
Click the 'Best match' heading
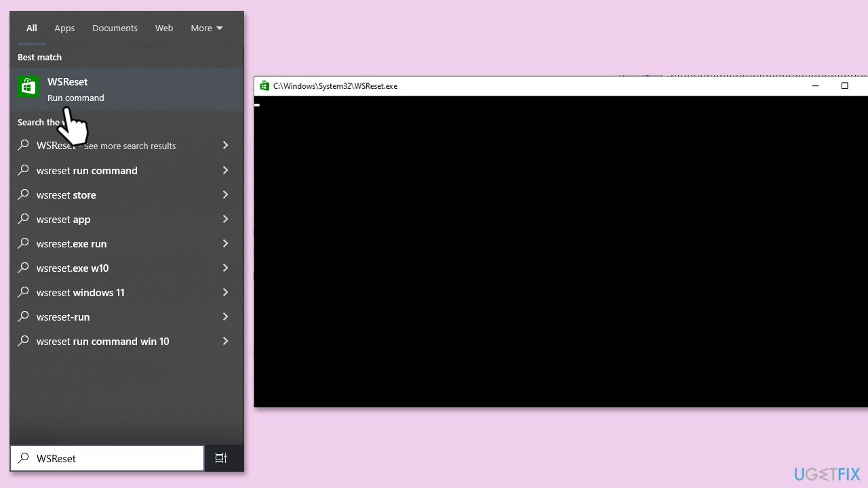pos(39,57)
